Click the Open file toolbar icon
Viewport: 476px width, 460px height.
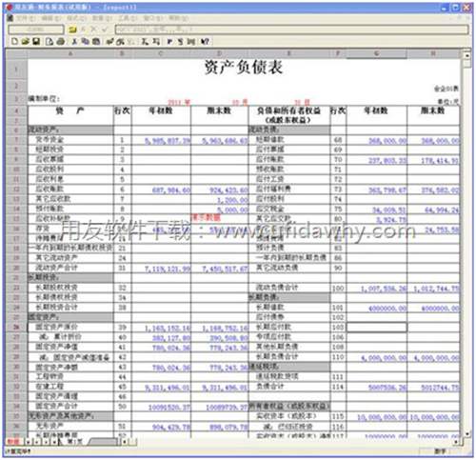[x=26, y=42]
